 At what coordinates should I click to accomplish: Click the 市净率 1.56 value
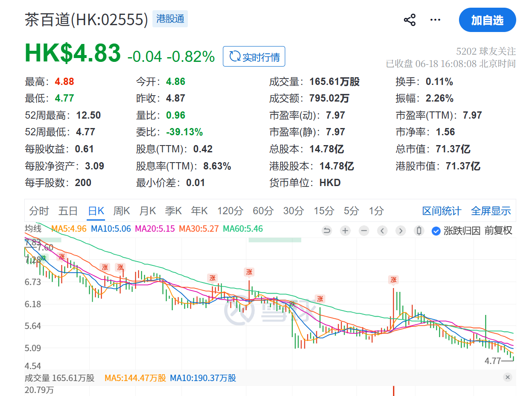click(x=445, y=132)
